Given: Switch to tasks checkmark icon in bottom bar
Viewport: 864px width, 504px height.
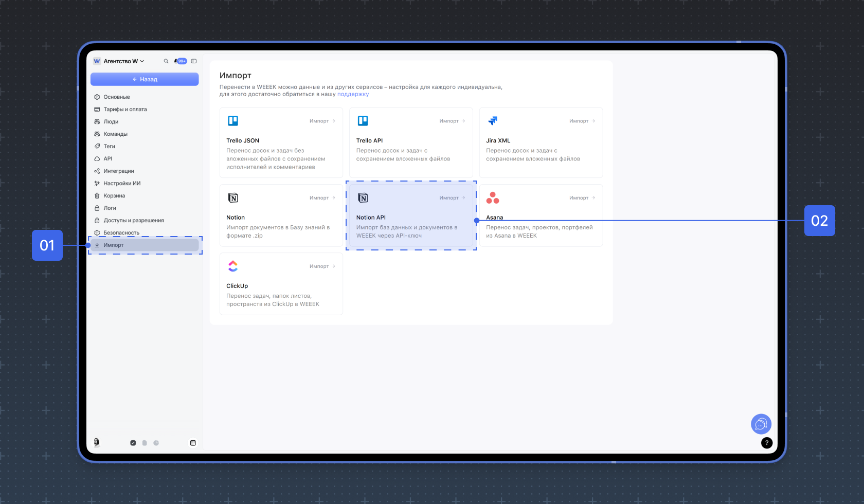Looking at the screenshot, I should [x=133, y=443].
